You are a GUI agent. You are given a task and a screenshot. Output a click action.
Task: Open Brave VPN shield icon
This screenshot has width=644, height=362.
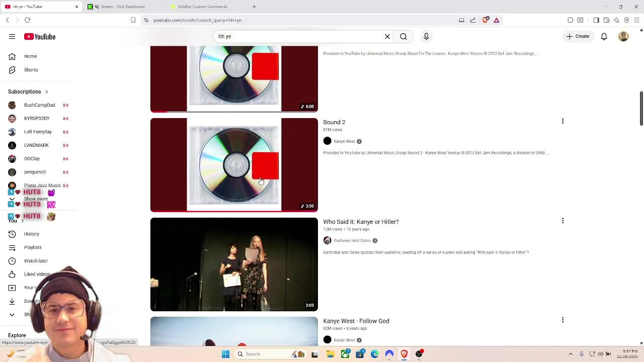coord(626,20)
